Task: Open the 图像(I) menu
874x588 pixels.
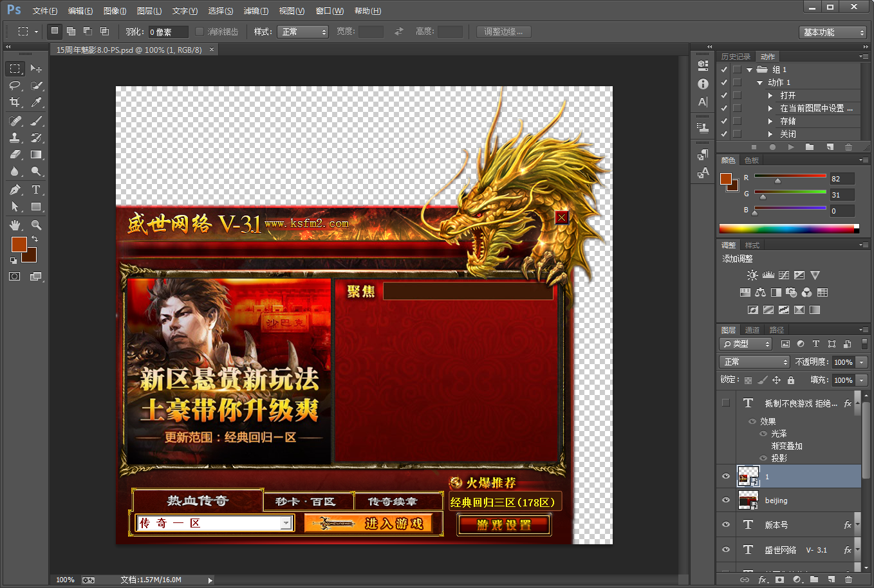Action: 115,11
